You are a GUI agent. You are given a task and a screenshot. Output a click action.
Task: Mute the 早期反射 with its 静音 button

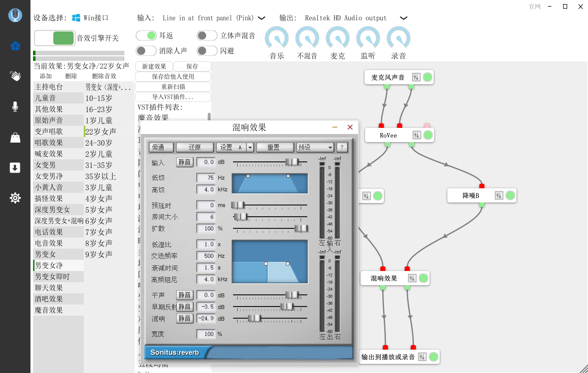[x=184, y=307]
